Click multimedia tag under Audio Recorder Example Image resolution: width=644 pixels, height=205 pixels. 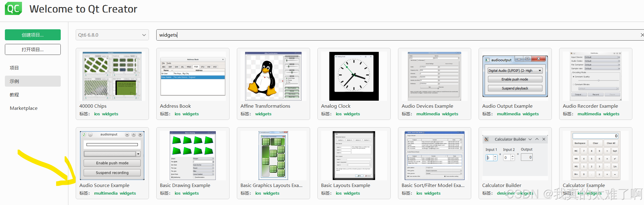tap(589, 114)
